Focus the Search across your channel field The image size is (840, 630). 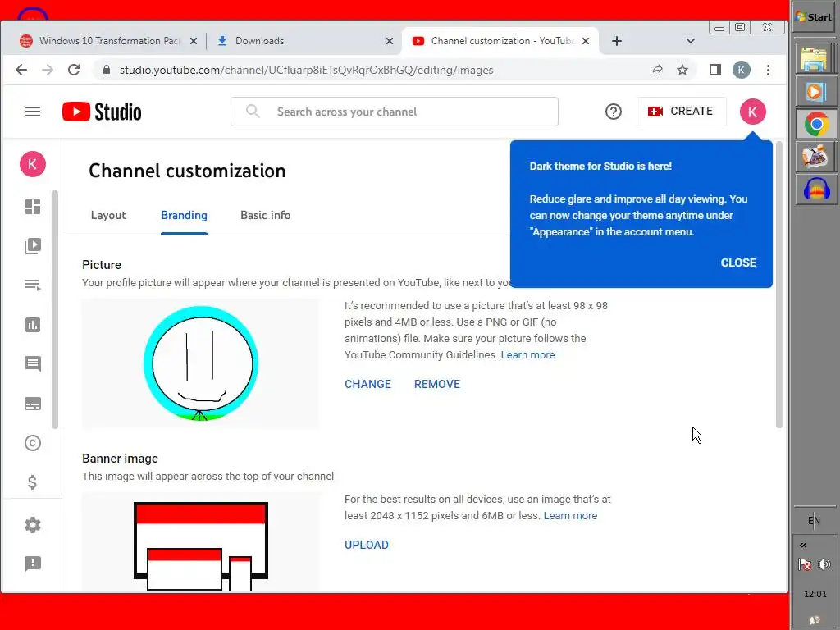pyautogui.click(x=395, y=112)
